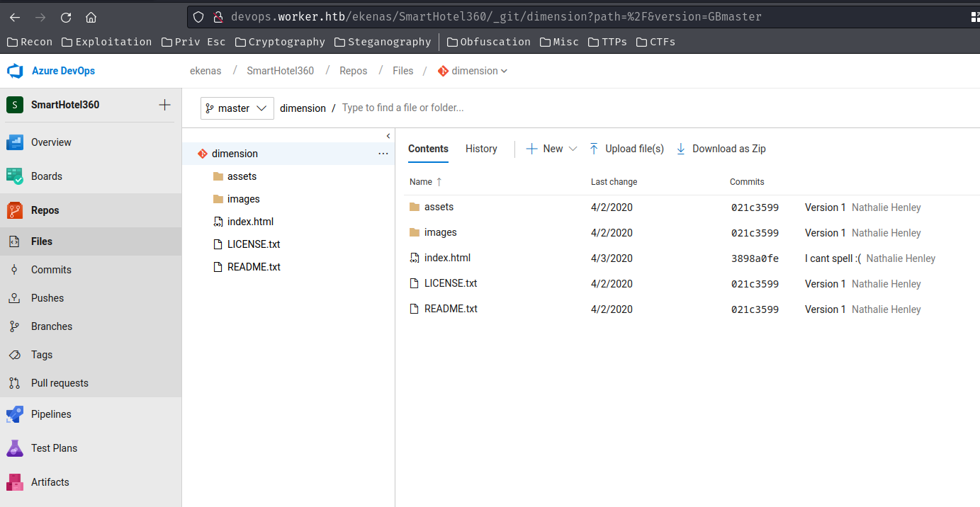
Task: Click 021c3599 commit in the README.txt row
Action: tap(755, 309)
